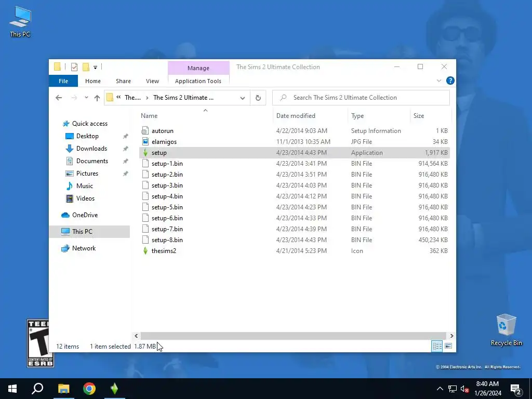Viewport: 532px width, 399px height.
Task: Expand the hidden breadcrumb path chevrons
Action: (118, 97)
